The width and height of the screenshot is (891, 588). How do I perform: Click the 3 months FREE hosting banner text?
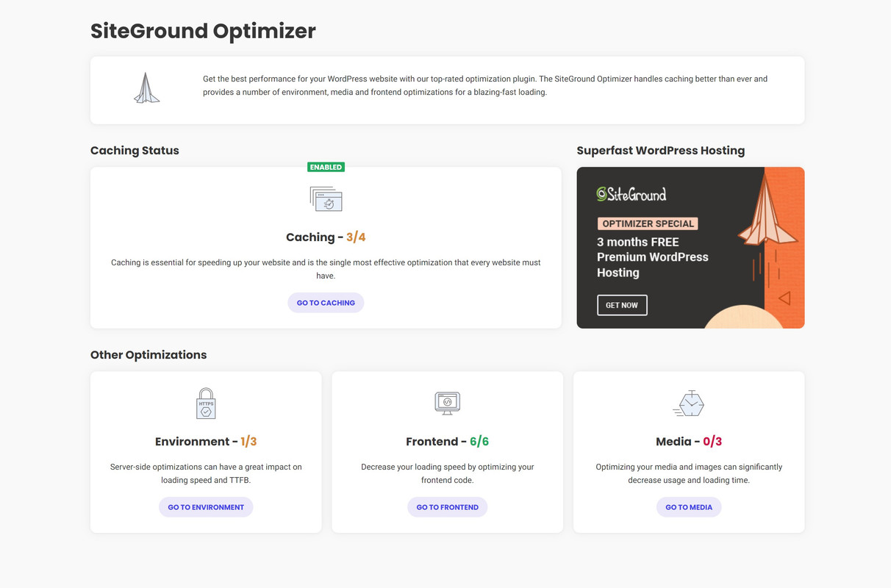pyautogui.click(x=653, y=257)
